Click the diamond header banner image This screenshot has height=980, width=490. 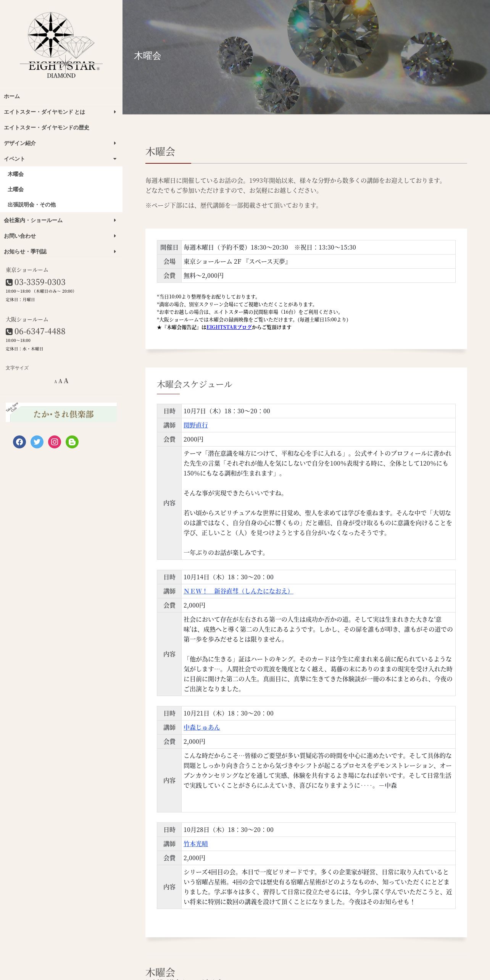pyautogui.click(x=306, y=57)
